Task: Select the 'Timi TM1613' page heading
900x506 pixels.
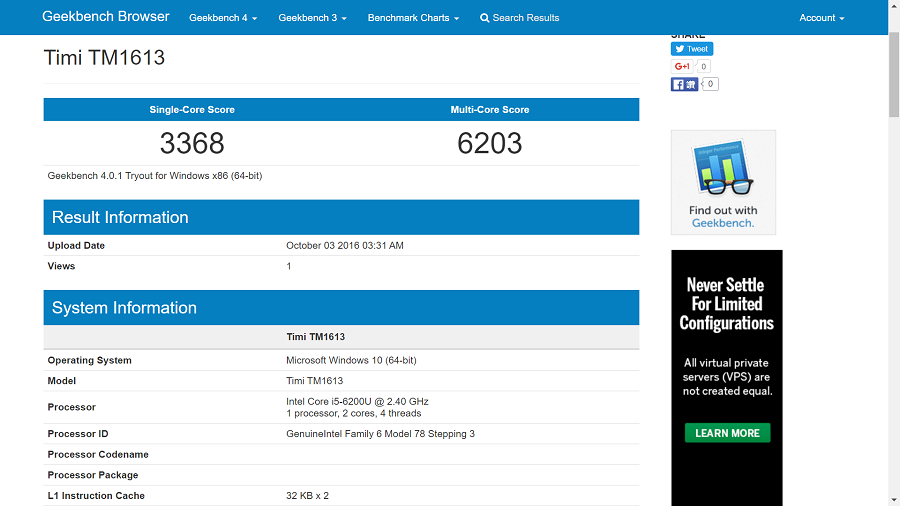Action: [x=104, y=57]
